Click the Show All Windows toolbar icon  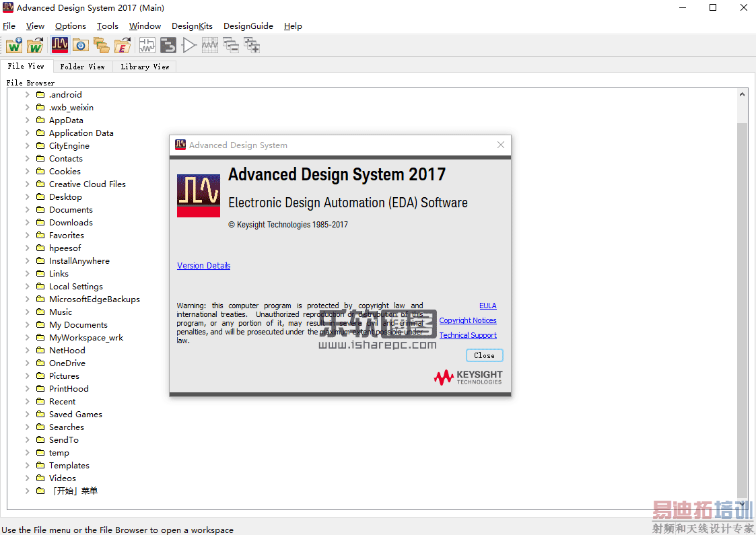tap(252, 45)
